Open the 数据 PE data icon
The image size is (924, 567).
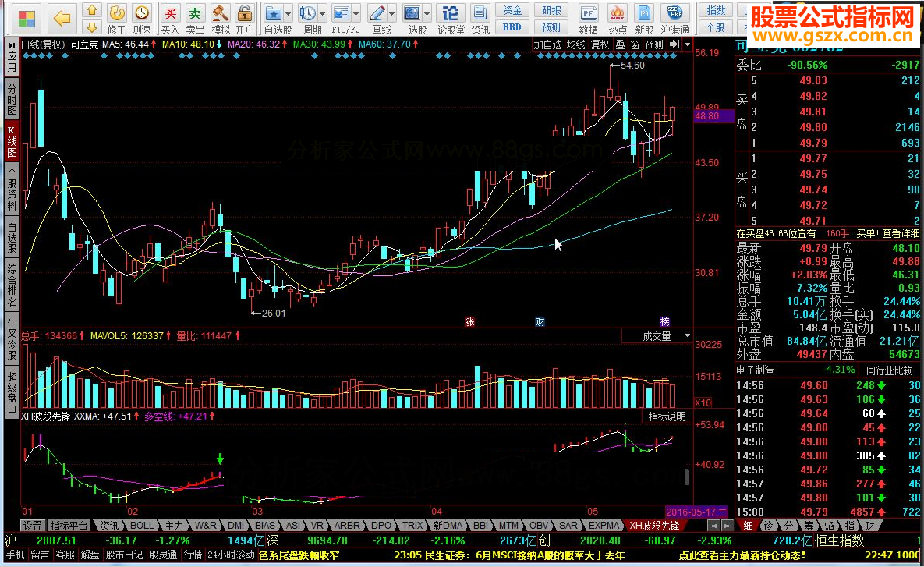coord(588,19)
